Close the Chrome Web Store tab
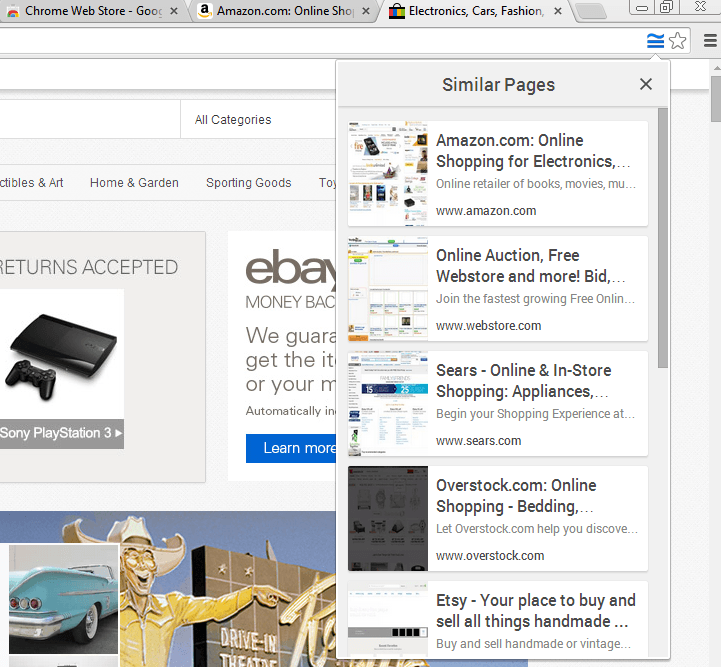This screenshot has height=667, width=721. [x=174, y=11]
